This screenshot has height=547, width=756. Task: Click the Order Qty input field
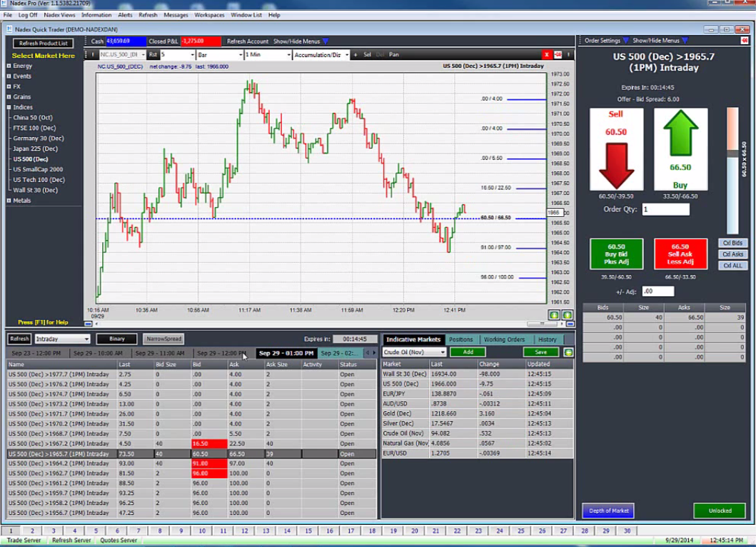point(665,210)
